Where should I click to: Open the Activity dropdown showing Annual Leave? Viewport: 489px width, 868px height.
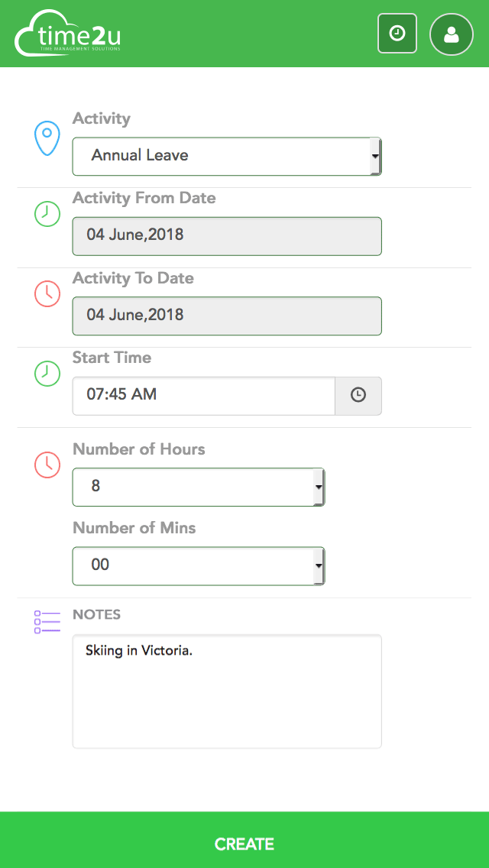coord(226,156)
